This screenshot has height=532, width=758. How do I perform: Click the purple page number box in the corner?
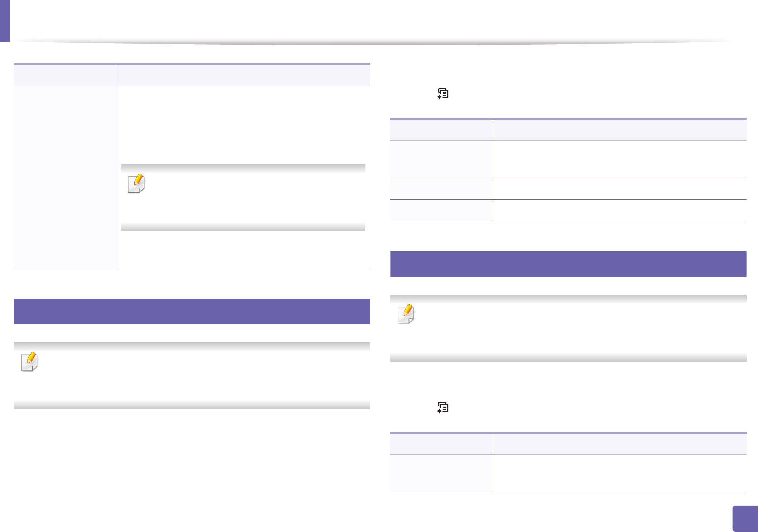745,518
